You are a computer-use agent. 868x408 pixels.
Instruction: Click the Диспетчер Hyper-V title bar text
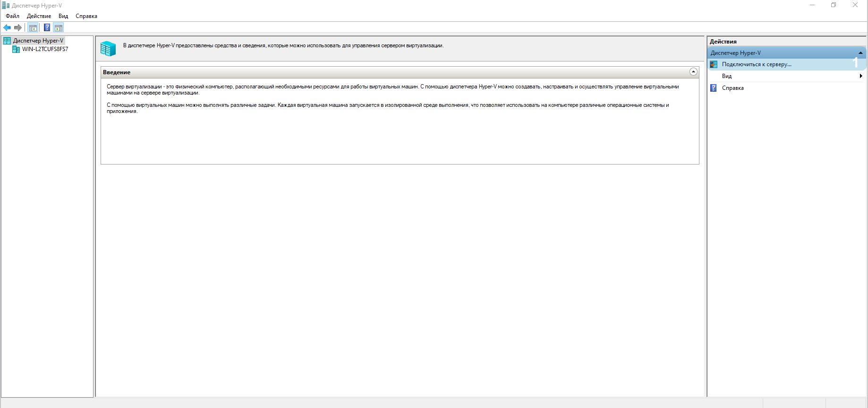point(37,6)
